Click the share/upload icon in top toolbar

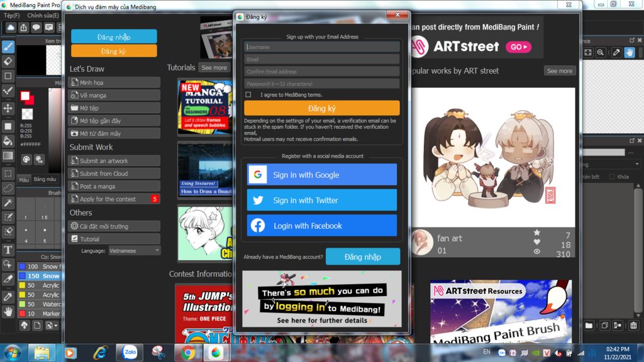pyautogui.click(x=23, y=28)
